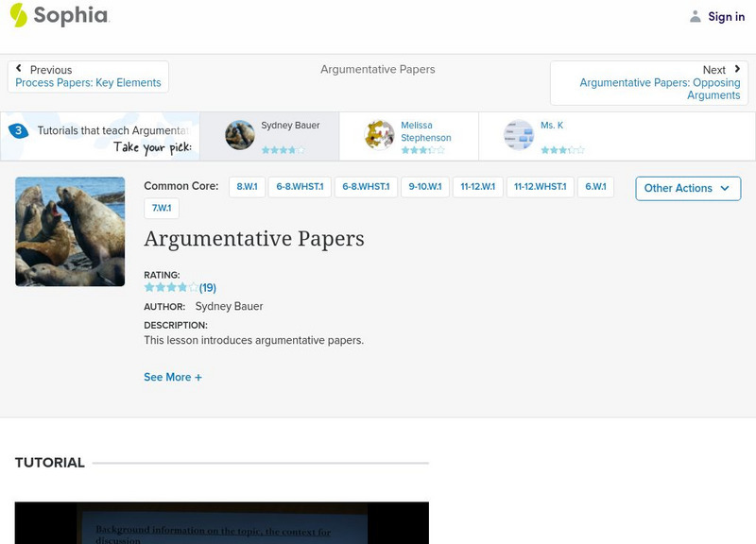Open the 8.W.1 Common Core tag

[247, 187]
